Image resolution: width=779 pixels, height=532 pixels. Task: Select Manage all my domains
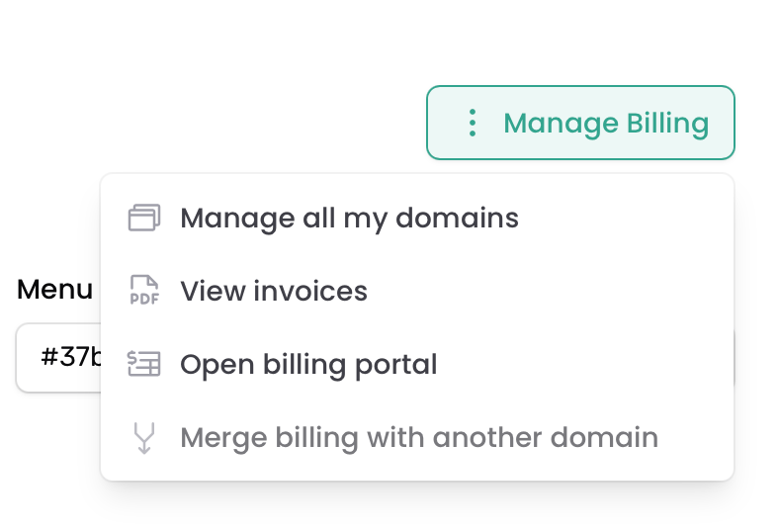(x=417, y=218)
